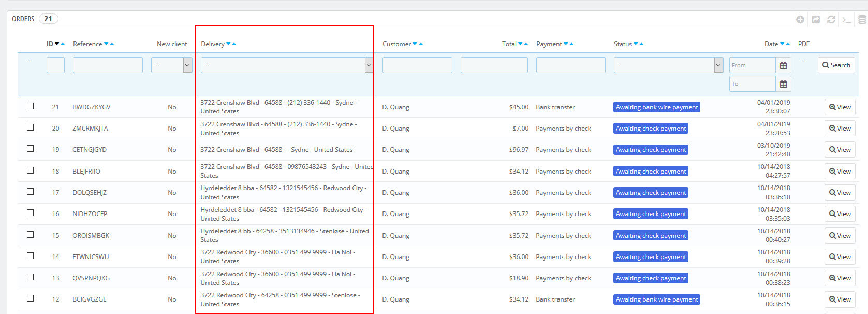Check the box for order 17 DOLQSEHJZ
The image size is (868, 314).
coord(30,191)
